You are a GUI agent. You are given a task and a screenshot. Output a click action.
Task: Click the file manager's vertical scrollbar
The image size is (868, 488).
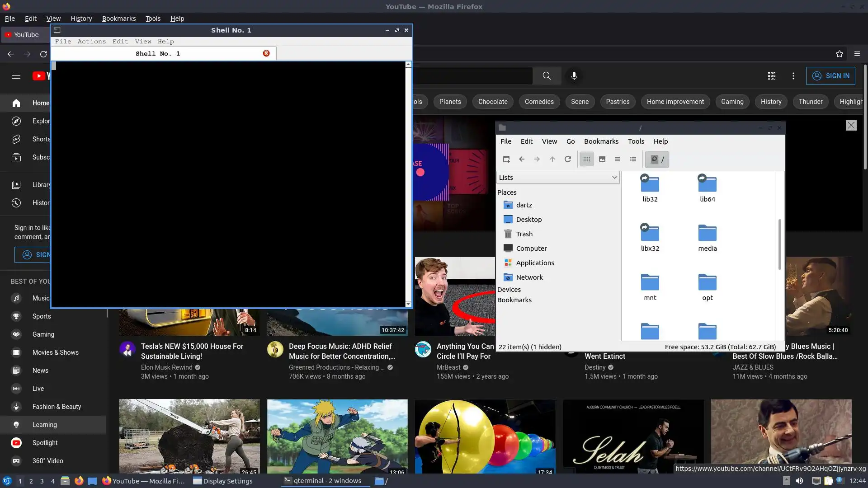tap(779, 244)
